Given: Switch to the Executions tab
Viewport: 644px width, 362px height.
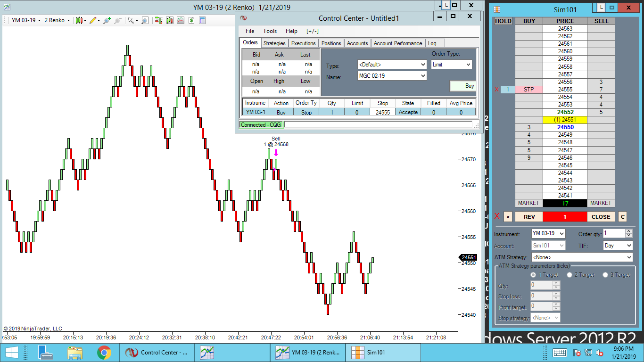Looking at the screenshot, I should tap(304, 43).
